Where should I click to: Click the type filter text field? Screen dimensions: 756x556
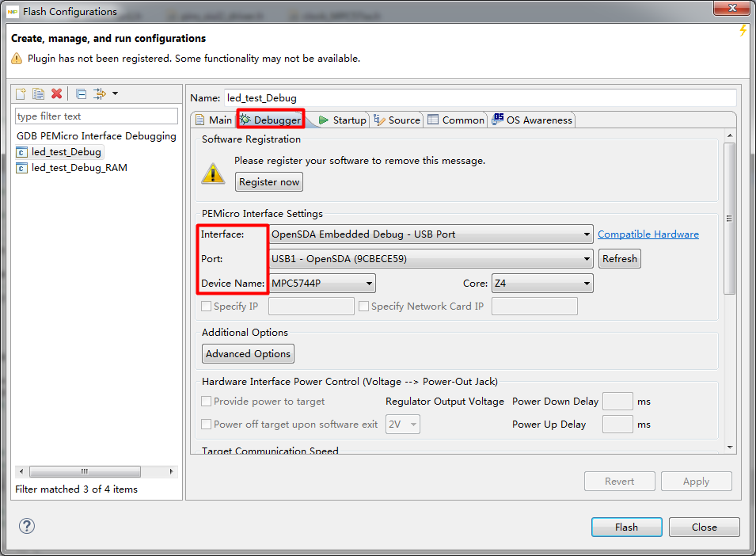pyautogui.click(x=97, y=116)
